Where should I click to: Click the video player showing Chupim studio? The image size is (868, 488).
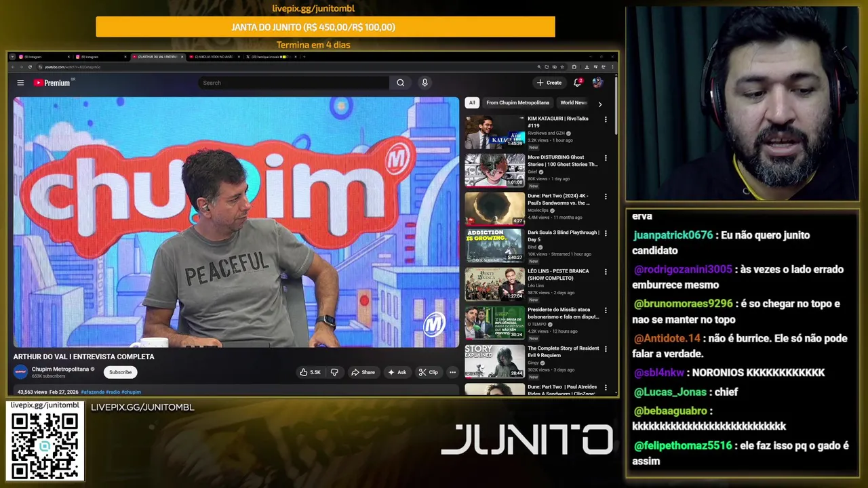tap(236, 222)
